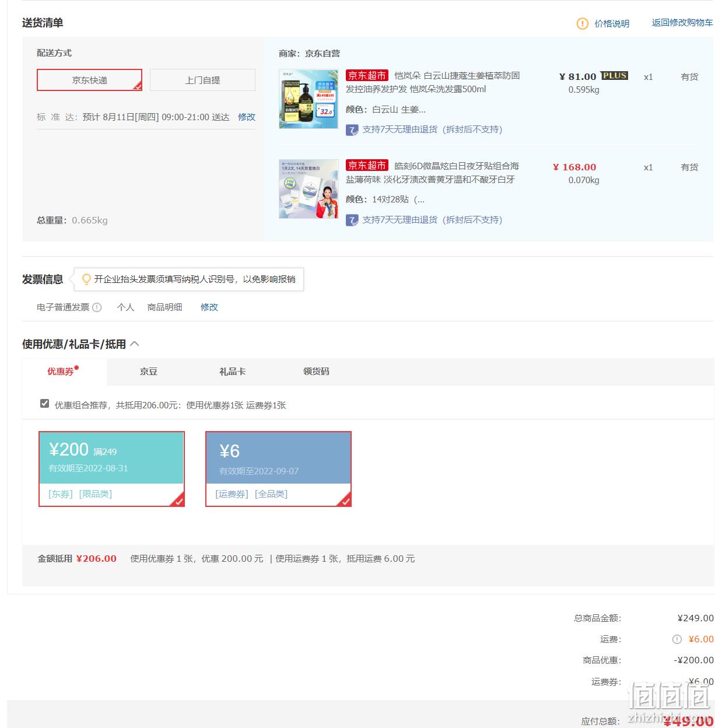The height and width of the screenshot is (728, 715).
Task: Click the 电子普通发票 invoice type text
Action: (63, 307)
